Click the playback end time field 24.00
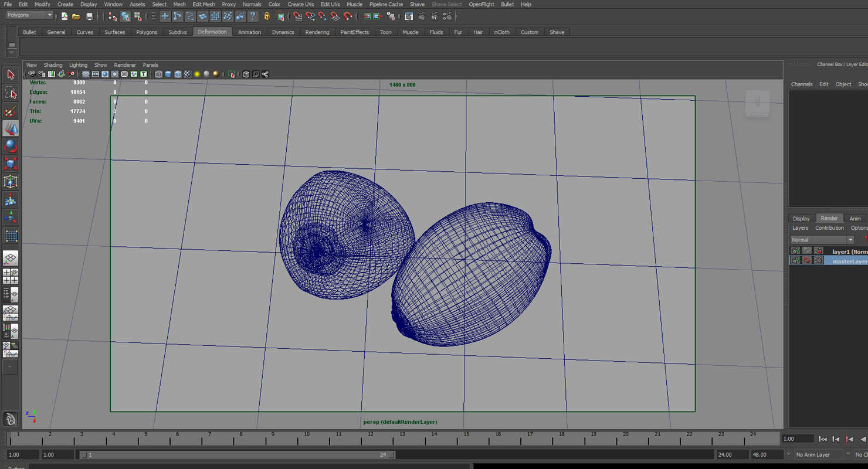Image resolution: width=868 pixels, height=469 pixels. coord(732,454)
